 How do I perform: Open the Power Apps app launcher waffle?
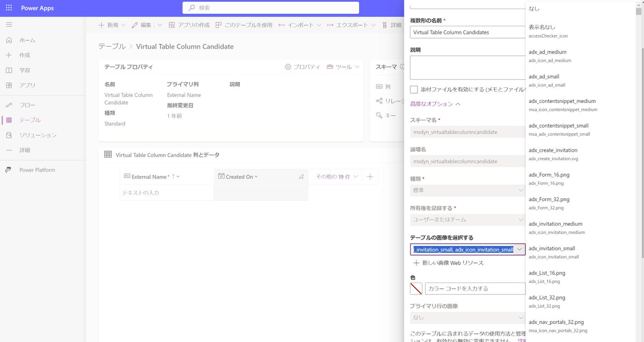[9, 8]
